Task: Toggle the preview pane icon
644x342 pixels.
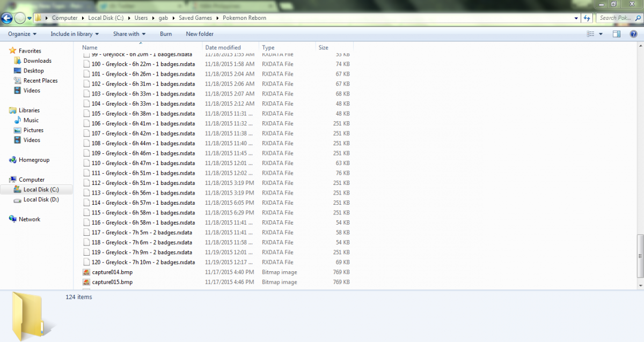Action: pyautogui.click(x=617, y=34)
